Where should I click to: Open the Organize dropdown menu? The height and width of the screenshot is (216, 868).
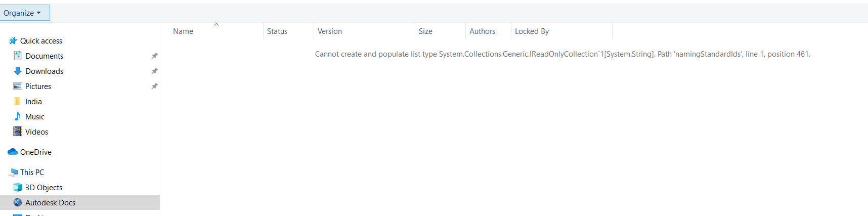pyautogui.click(x=25, y=13)
